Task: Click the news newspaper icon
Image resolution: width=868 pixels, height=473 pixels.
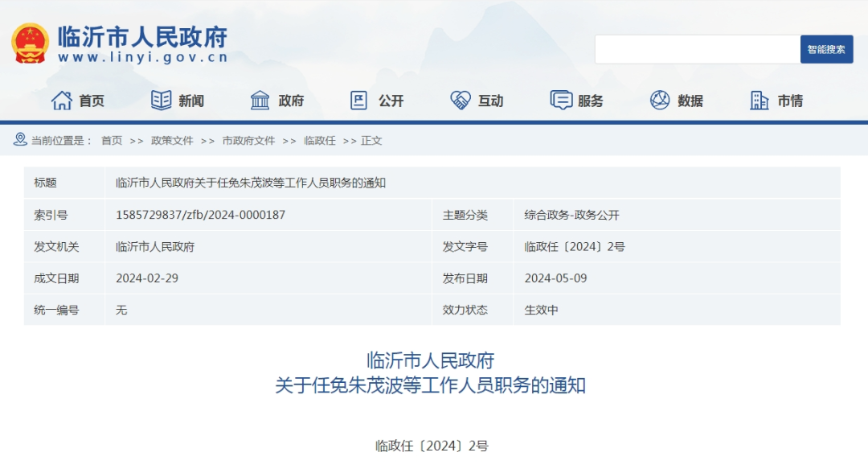Action: coord(161,101)
